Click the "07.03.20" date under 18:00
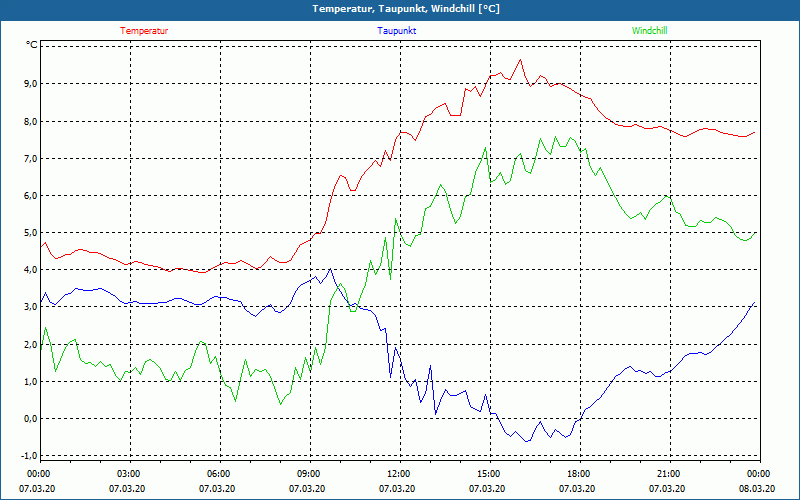Viewport: 800px width, 500px height. tap(577, 489)
